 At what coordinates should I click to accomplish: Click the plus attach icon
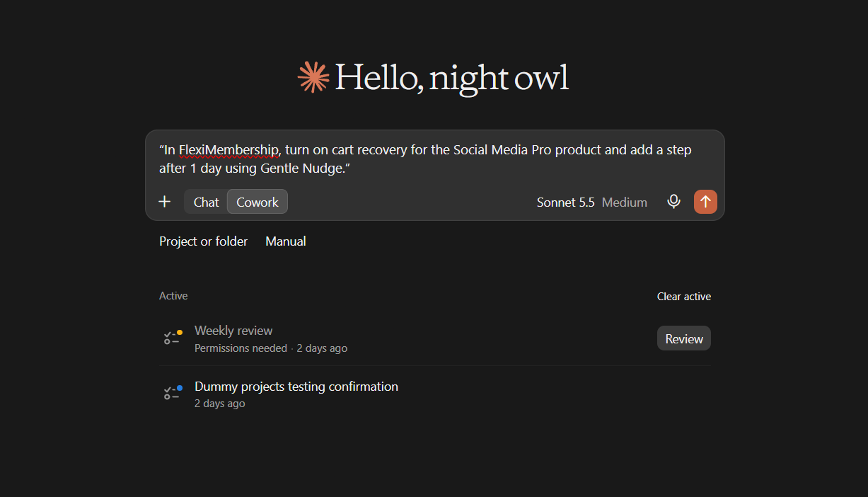[x=165, y=202]
